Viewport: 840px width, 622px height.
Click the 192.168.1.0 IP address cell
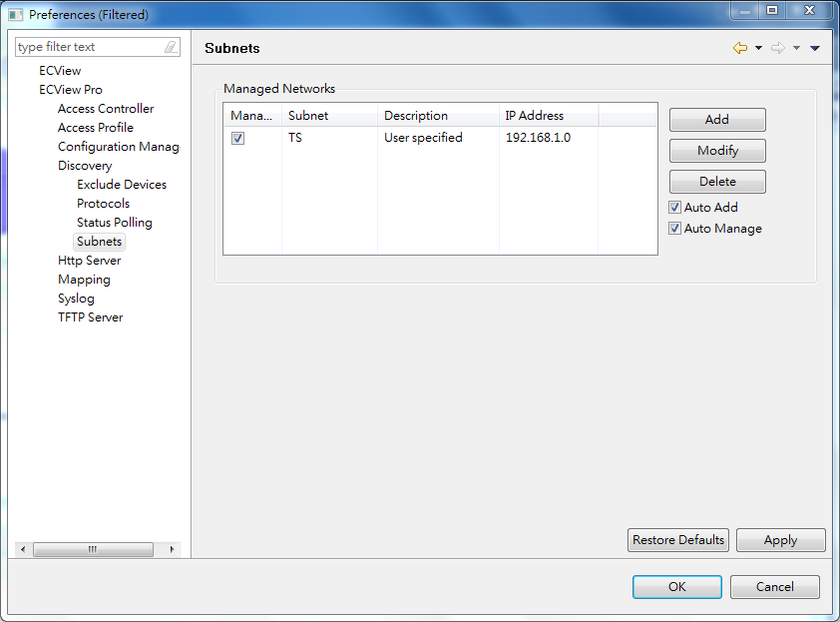coord(538,138)
